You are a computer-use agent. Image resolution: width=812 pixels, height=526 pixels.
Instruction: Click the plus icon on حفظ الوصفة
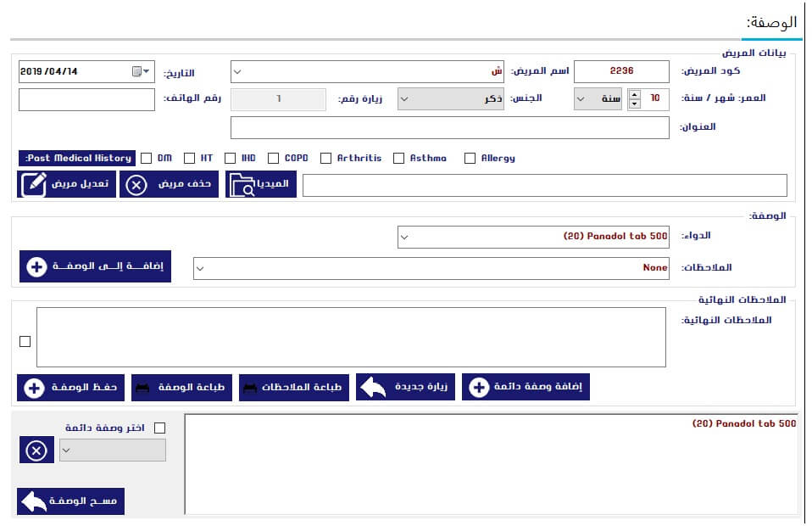(34, 389)
